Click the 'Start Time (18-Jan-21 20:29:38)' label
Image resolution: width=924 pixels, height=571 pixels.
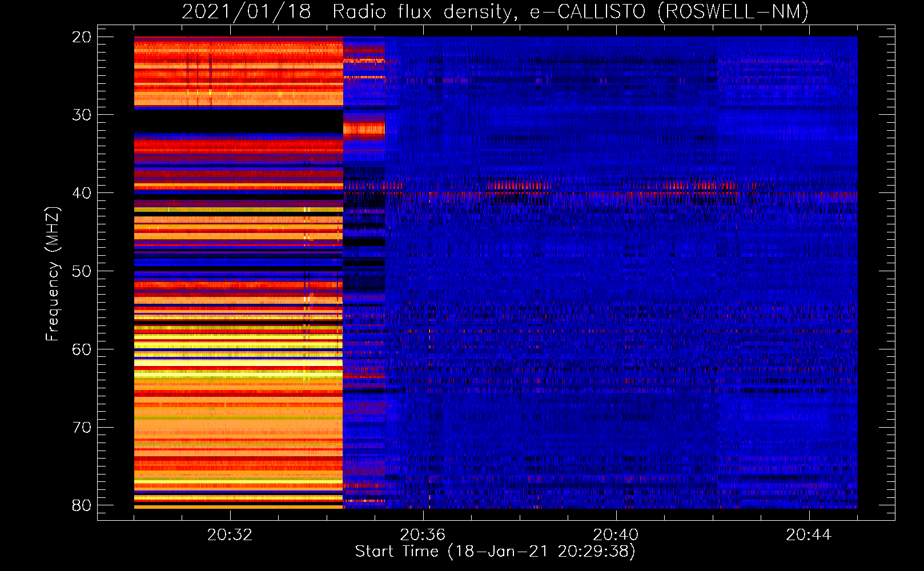tap(495, 552)
